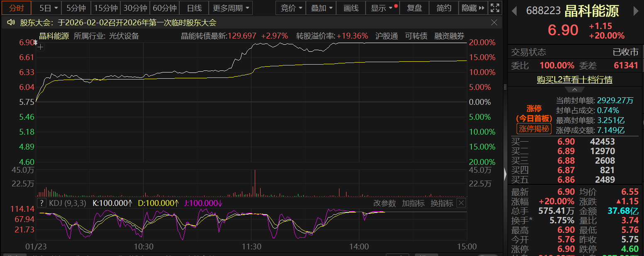Toggle 简约 simple view mode
644x256 pixels.
click(x=444, y=8)
